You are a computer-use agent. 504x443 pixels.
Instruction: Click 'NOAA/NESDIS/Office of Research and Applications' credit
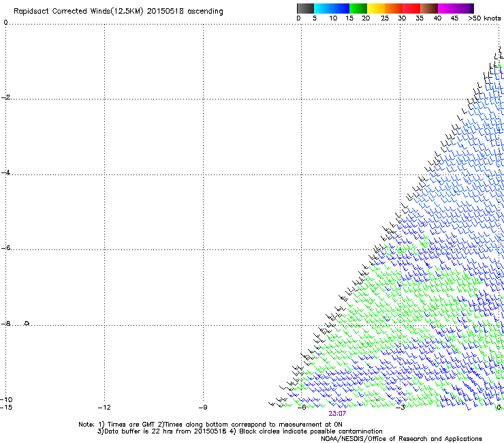pyautogui.click(x=401, y=438)
